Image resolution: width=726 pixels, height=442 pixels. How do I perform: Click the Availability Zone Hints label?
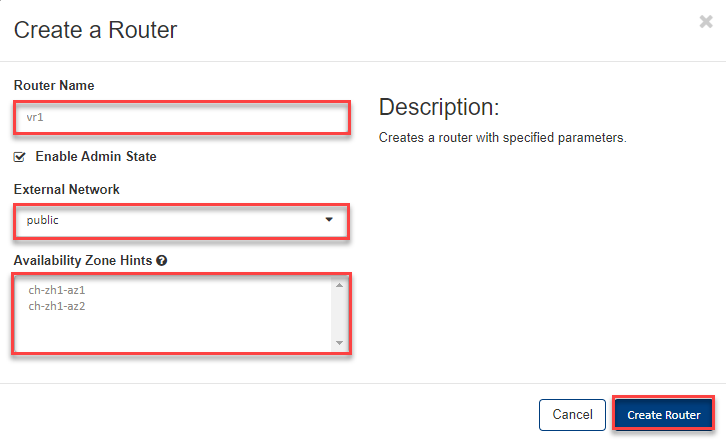pyautogui.click(x=84, y=261)
